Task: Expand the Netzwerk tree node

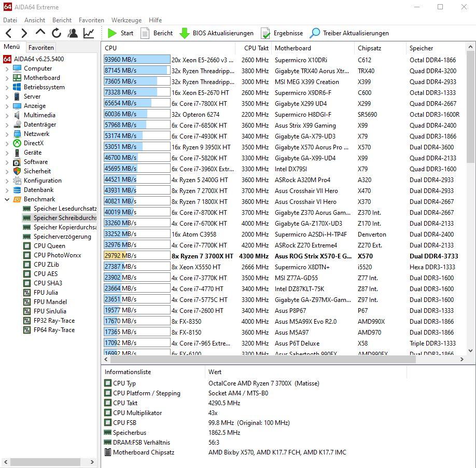Action: pyautogui.click(x=7, y=134)
